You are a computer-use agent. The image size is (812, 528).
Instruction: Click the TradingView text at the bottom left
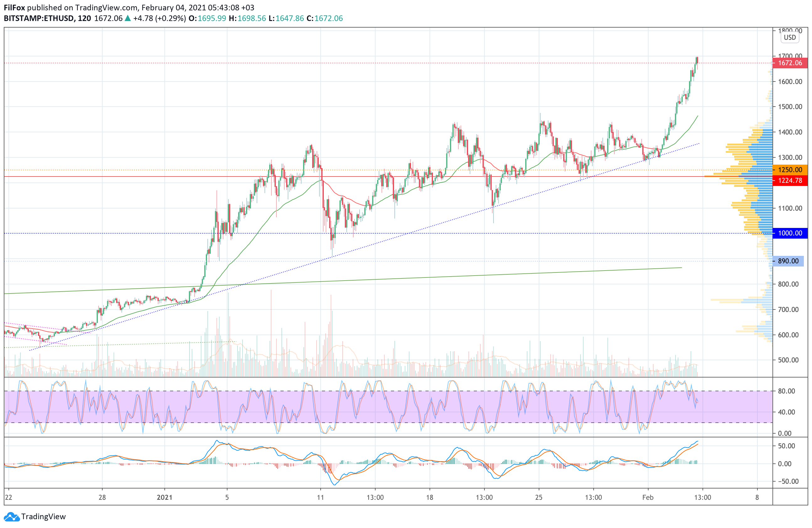pos(43,517)
